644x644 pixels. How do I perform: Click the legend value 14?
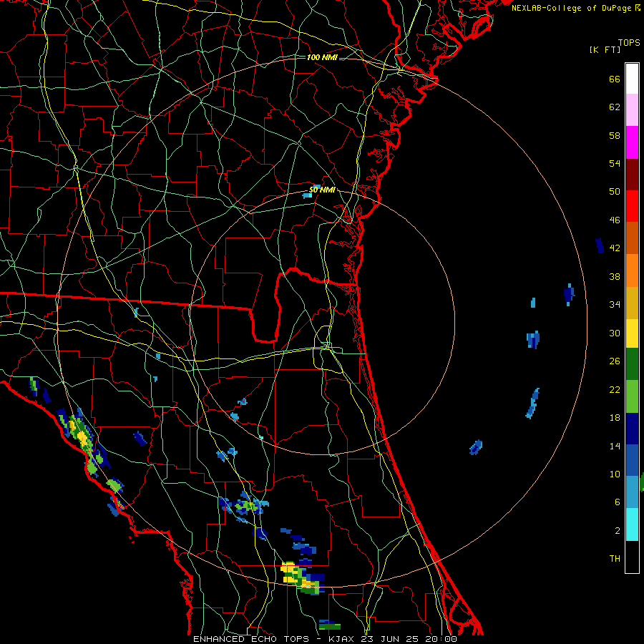615,446
